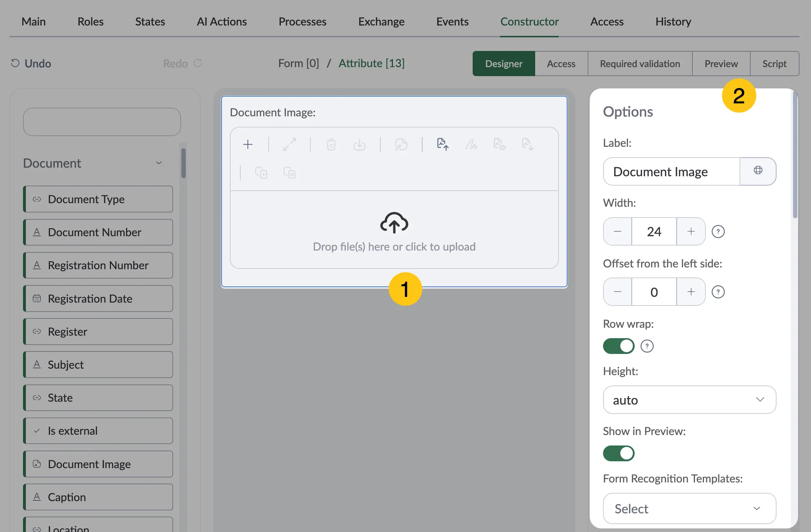Select the Document Type attribute item
This screenshot has width=811, height=532.
(98, 199)
